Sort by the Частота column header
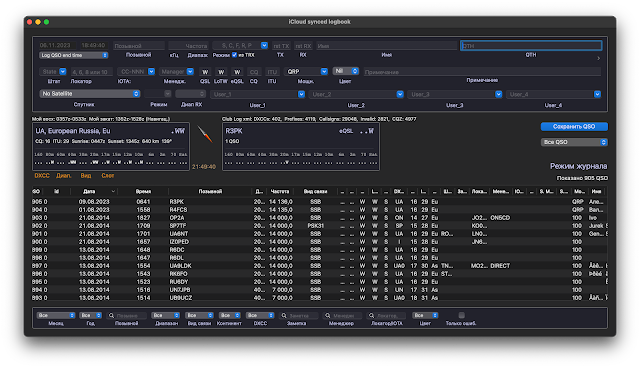640x368 pixels. click(x=280, y=191)
